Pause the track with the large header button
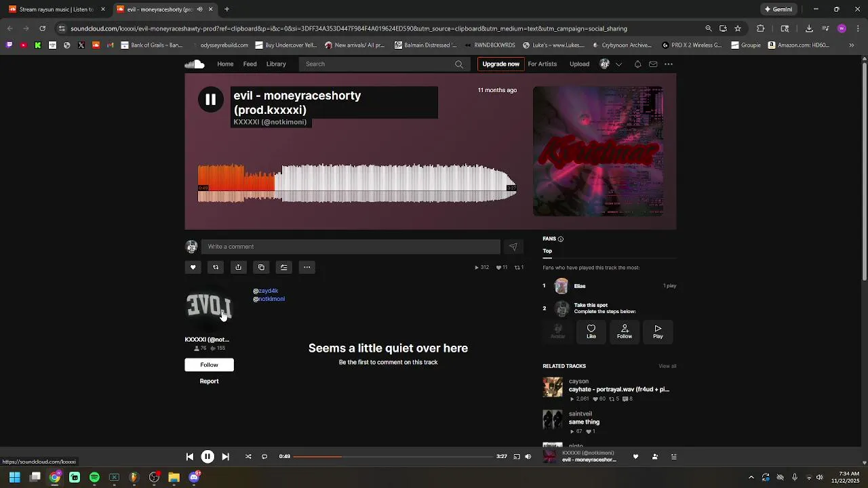This screenshot has height=488, width=868. click(x=210, y=100)
